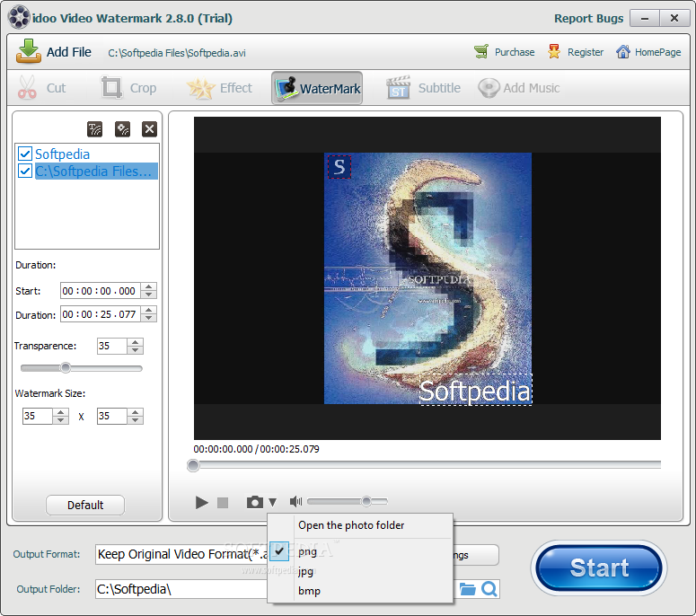
Task: Click the Default button
Action: pyautogui.click(x=85, y=505)
